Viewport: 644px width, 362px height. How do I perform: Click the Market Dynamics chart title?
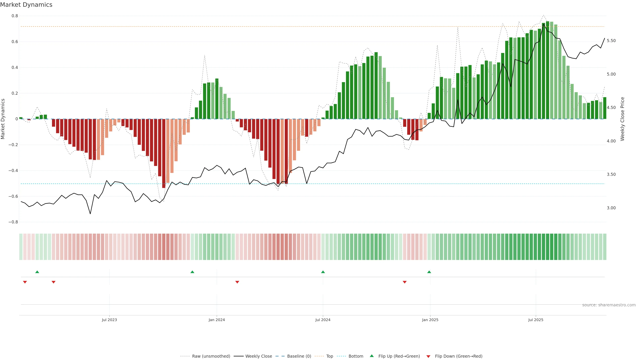tap(26, 5)
